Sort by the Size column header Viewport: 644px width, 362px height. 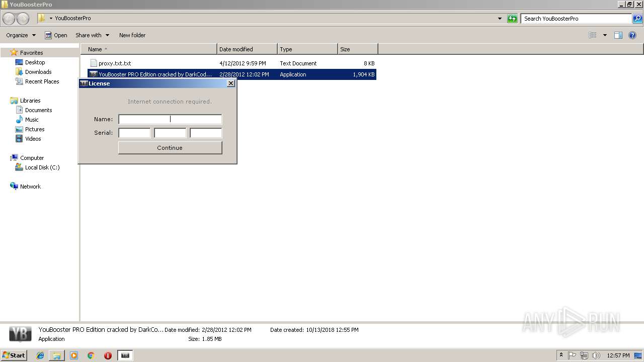point(358,49)
